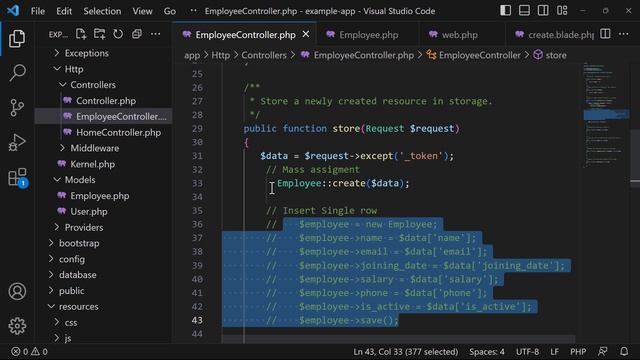Switch to the create.blade.php tab
The image size is (640, 360).
pos(554,35)
